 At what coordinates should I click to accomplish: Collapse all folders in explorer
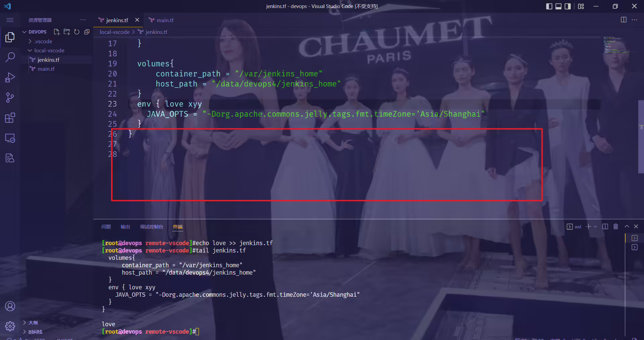coord(87,32)
